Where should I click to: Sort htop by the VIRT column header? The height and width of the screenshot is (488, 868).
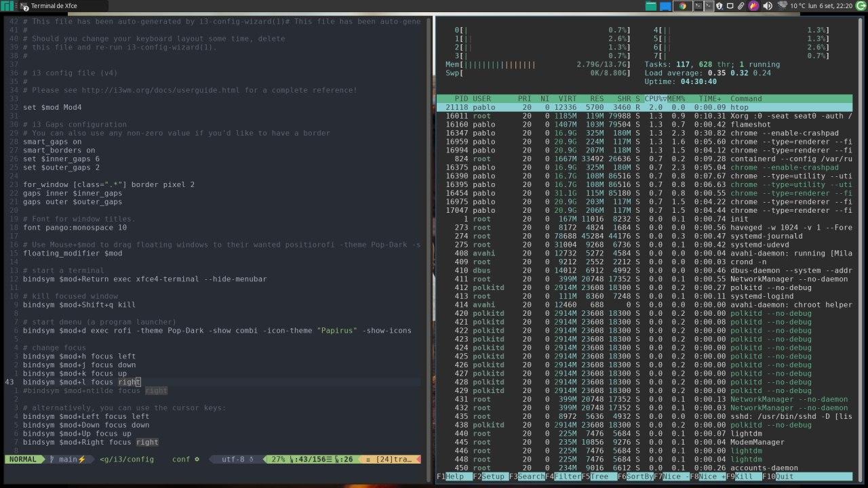[568, 98]
